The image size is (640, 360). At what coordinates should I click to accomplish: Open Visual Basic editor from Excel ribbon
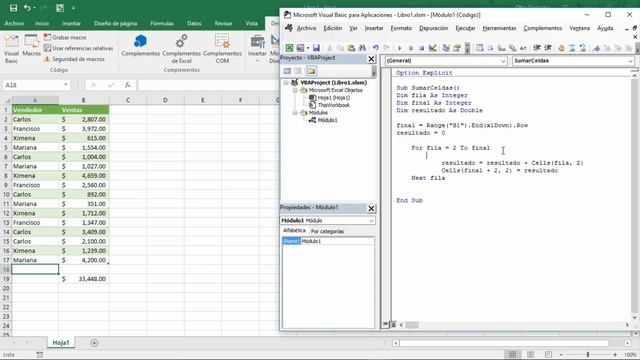tap(11, 48)
